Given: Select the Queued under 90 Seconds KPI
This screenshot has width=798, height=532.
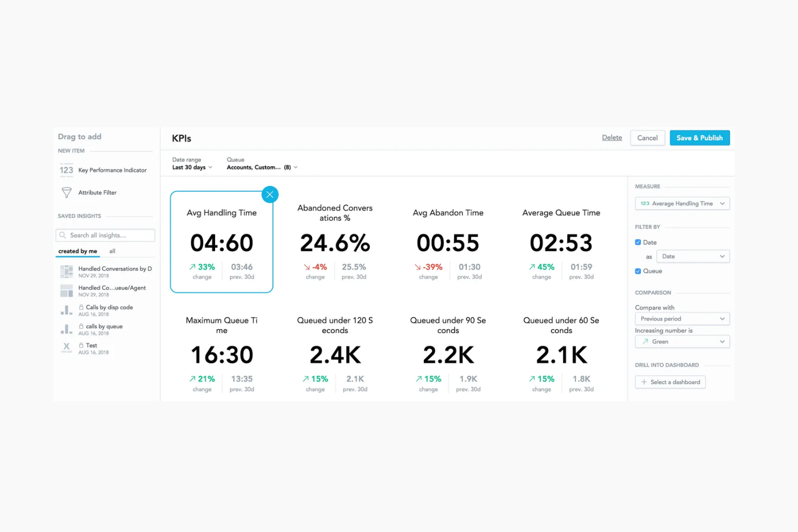Looking at the screenshot, I should coord(448,354).
